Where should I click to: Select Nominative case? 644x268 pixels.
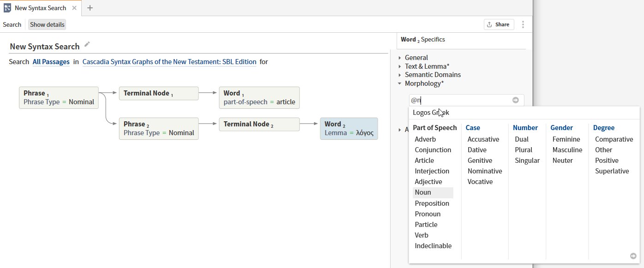tap(485, 171)
